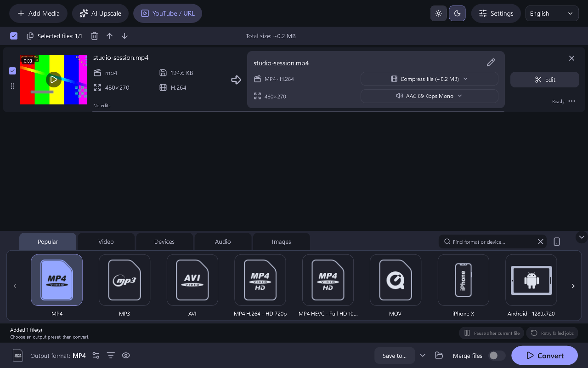Toggle the preview eye icon
588x368 pixels.
click(126, 356)
